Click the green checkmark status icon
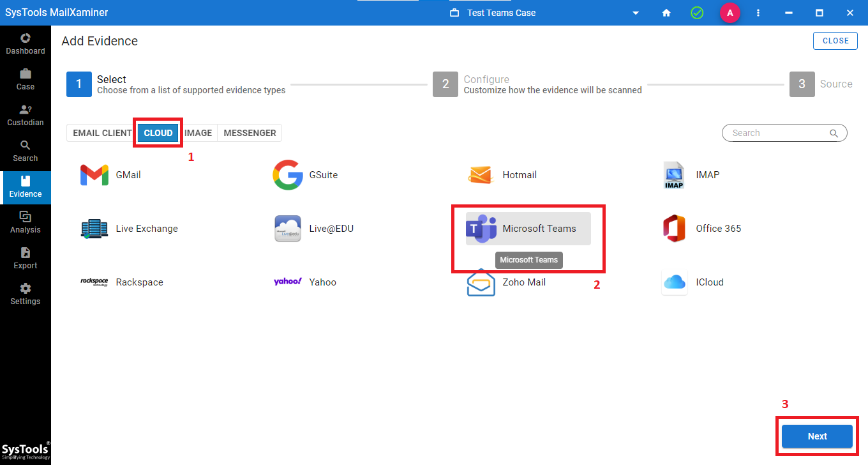The image size is (868, 465). (x=697, y=13)
